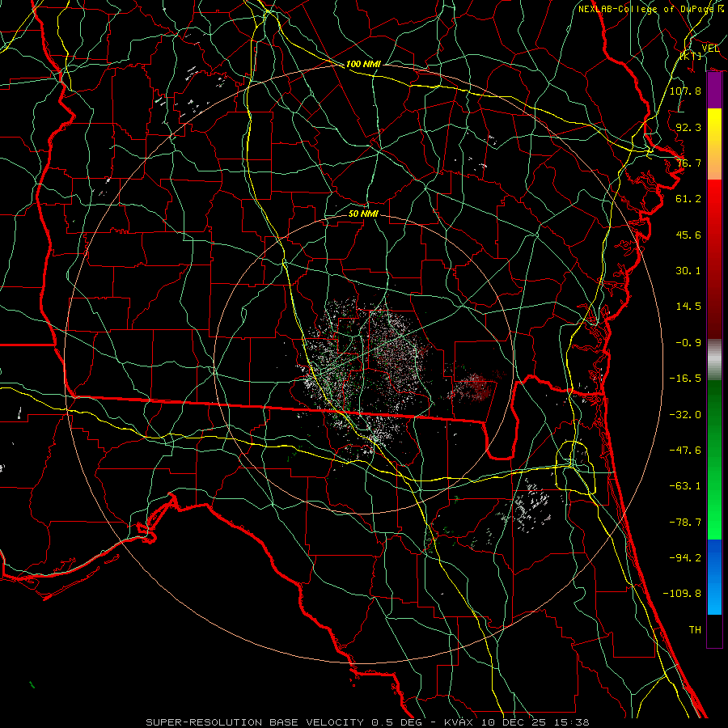Click the -0.9 legend value
The image size is (728, 728).
688,343
